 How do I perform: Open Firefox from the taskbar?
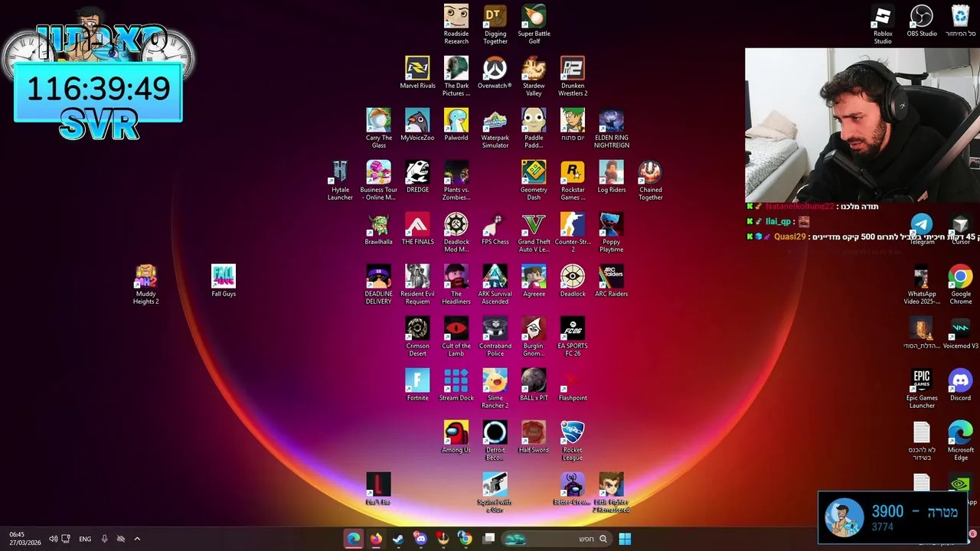pos(376,539)
